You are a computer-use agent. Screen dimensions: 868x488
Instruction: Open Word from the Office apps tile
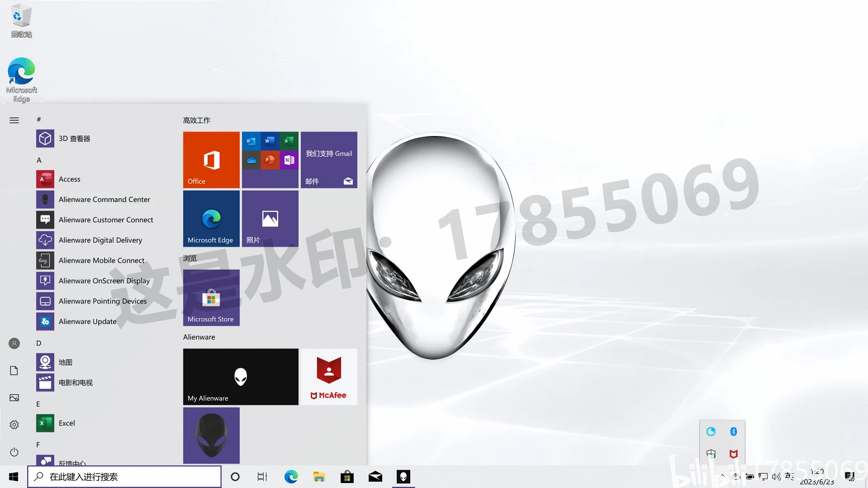270,141
